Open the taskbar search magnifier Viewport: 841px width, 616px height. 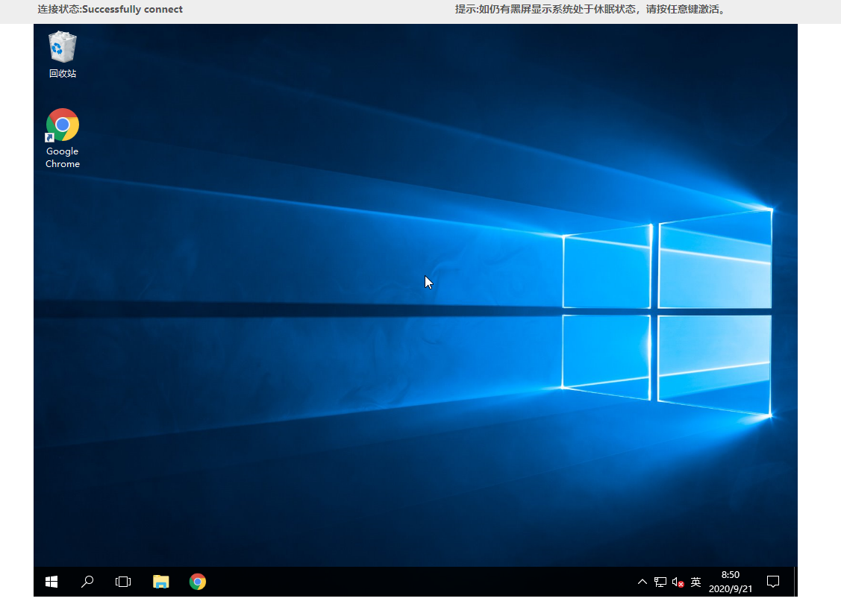pyautogui.click(x=87, y=582)
